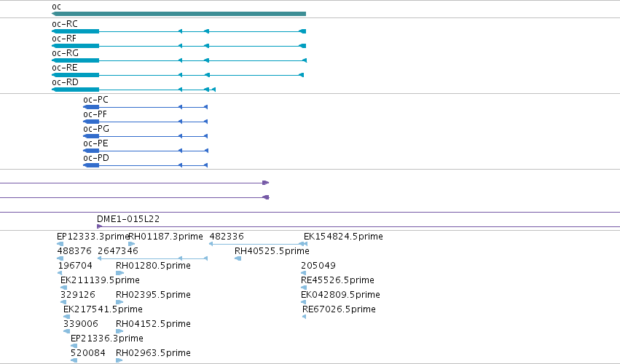620x364 pixels.
Task: Open EST EK217541.5prime
Action: [x=103, y=309]
